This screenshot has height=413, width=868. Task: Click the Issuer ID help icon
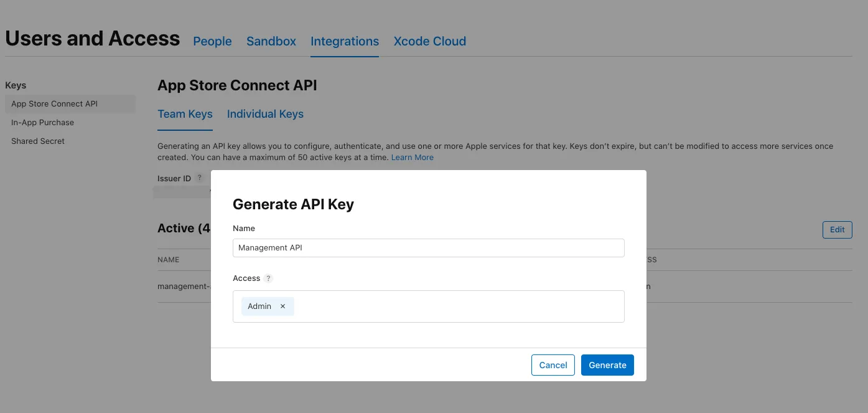point(199,178)
